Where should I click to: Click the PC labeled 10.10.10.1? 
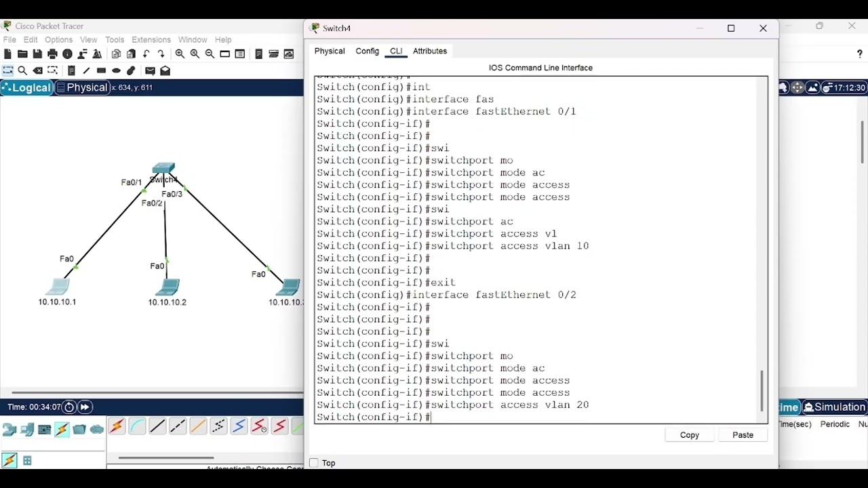(x=57, y=285)
